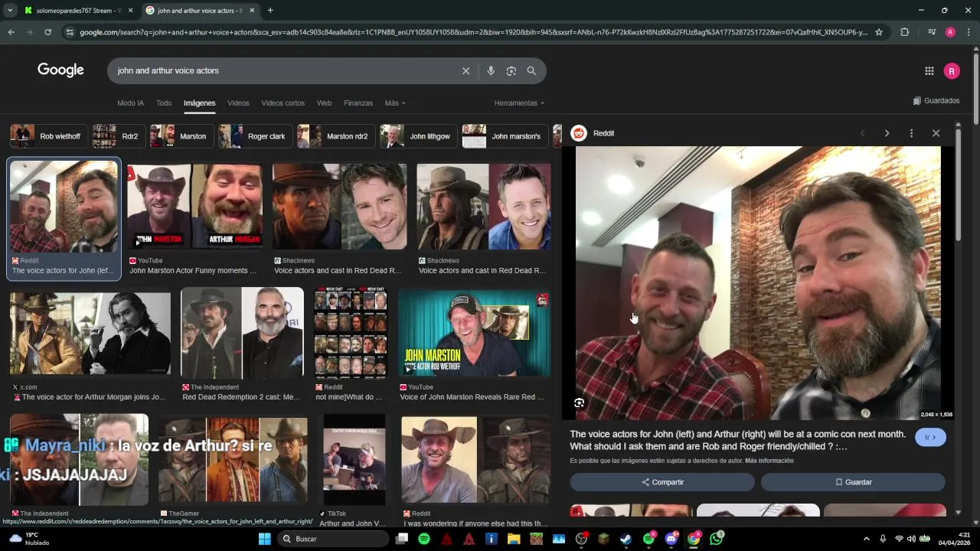Expand the Herramientas dropdown
The image size is (980, 551).
pyautogui.click(x=519, y=103)
